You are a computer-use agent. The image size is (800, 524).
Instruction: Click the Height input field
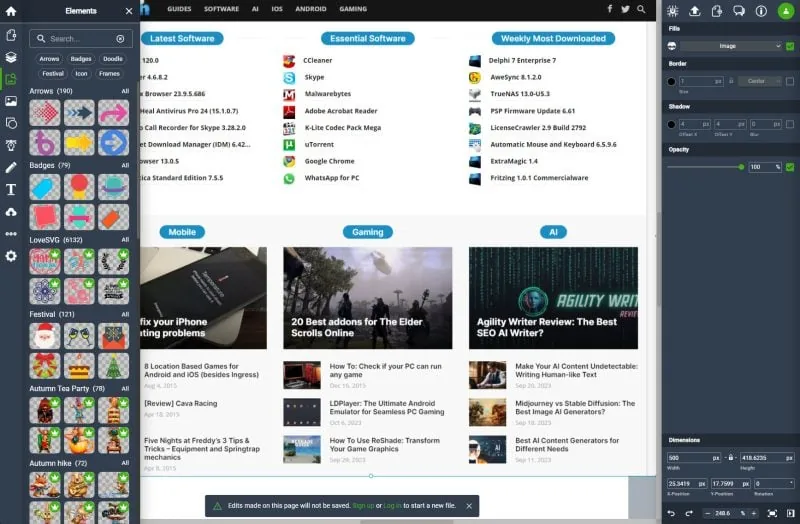(767, 458)
